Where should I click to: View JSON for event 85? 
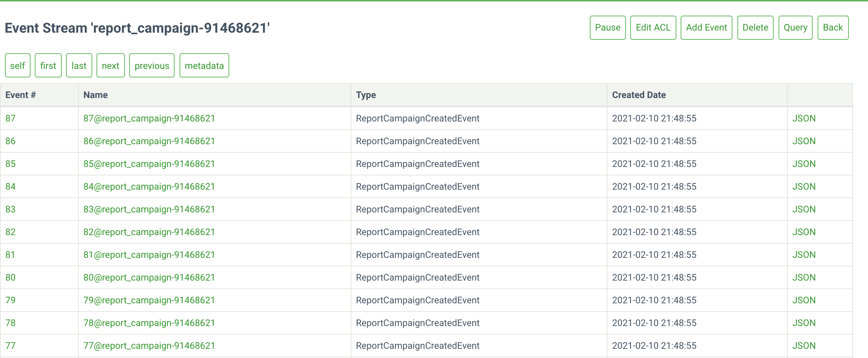click(804, 164)
